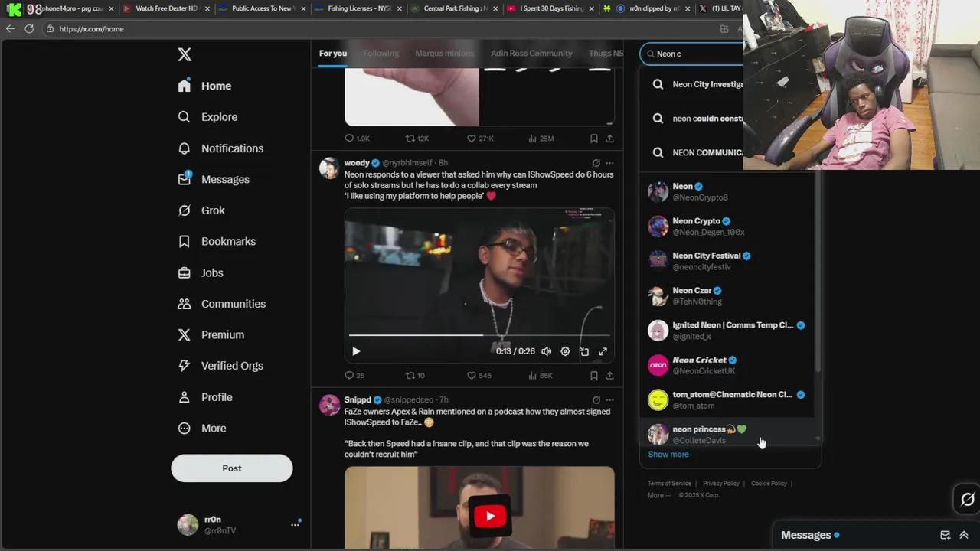The image size is (980, 551).
Task: Switch to the Following tab
Action: click(381, 54)
